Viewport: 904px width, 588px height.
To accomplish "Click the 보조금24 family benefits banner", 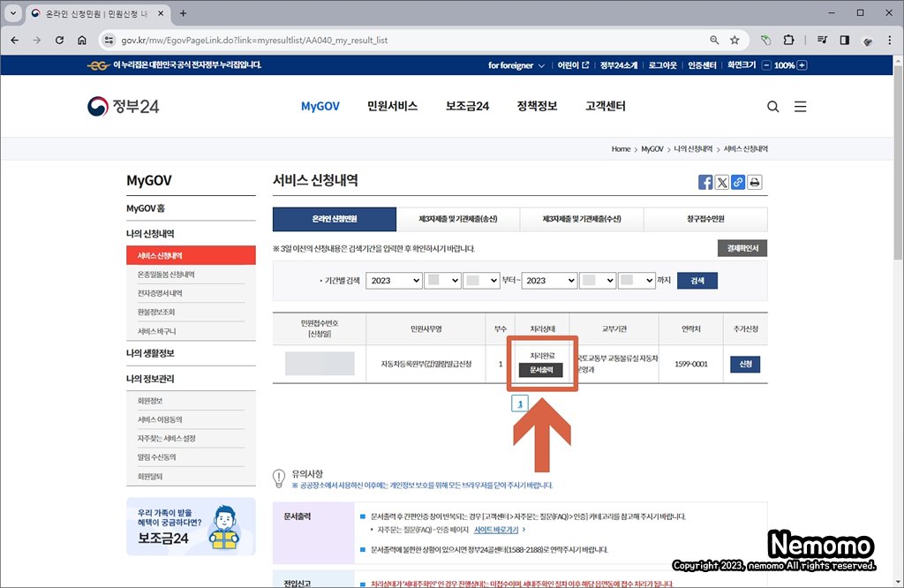I will (x=191, y=526).
